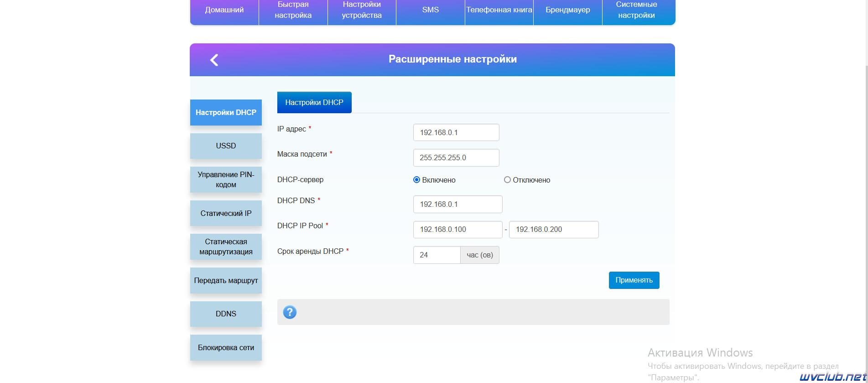Click the DHCP IP Pool label
Image resolution: width=868 pixels, height=383 pixels.
(x=300, y=226)
